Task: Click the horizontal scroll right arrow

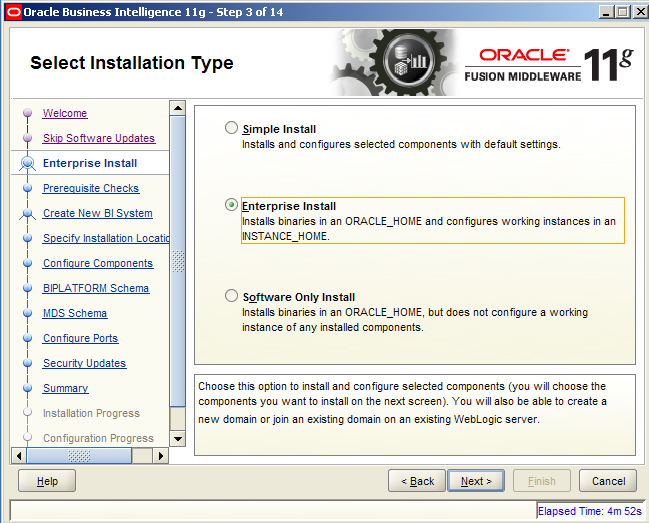Action: click(x=161, y=456)
